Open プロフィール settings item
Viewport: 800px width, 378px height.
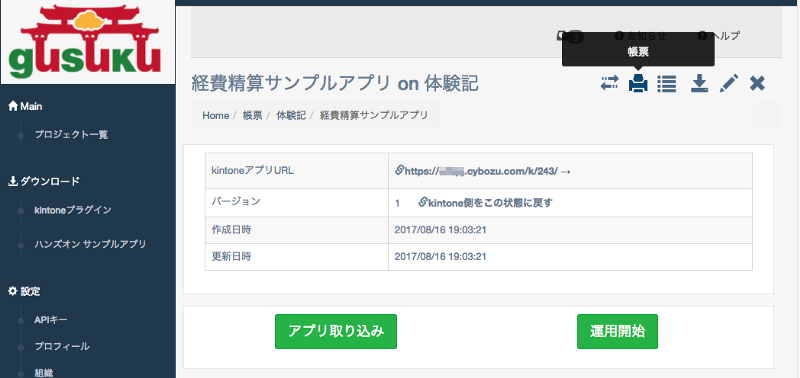(62, 346)
